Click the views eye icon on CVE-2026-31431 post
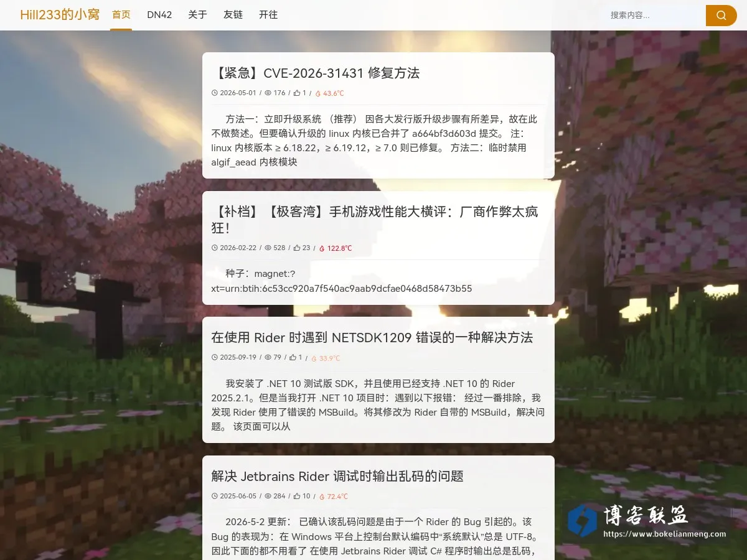Image resolution: width=747 pixels, height=560 pixels. coord(268,93)
